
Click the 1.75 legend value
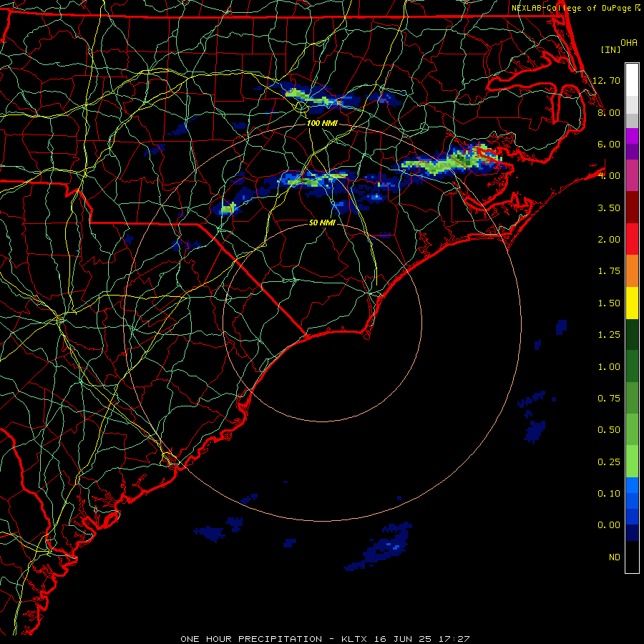click(609, 271)
